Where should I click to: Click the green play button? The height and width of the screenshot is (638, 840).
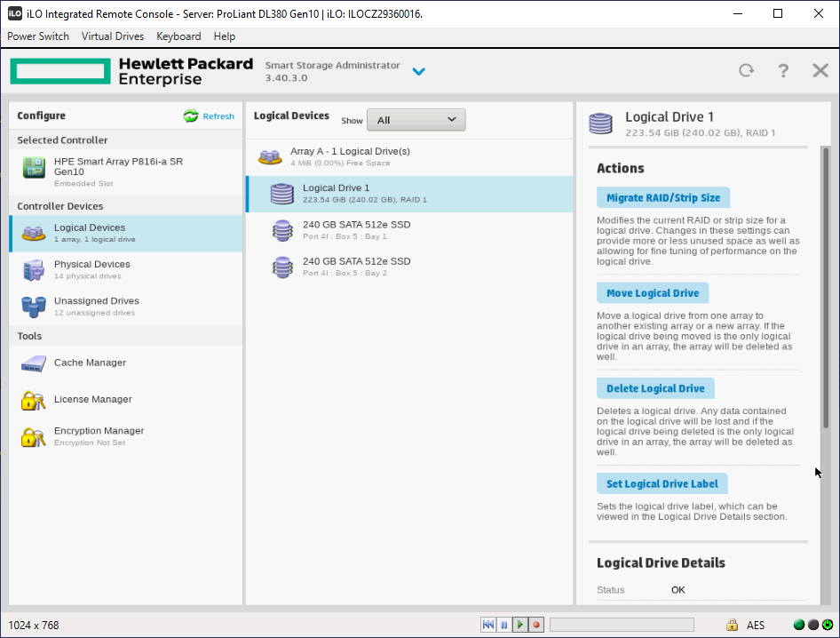(520, 625)
